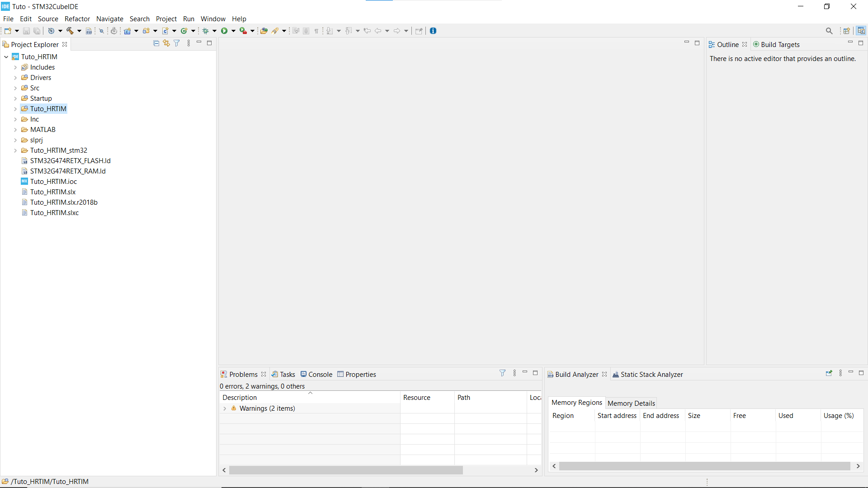Click the New file toolbar icon
Viewport: 868px width, 488px height.
[x=8, y=31]
